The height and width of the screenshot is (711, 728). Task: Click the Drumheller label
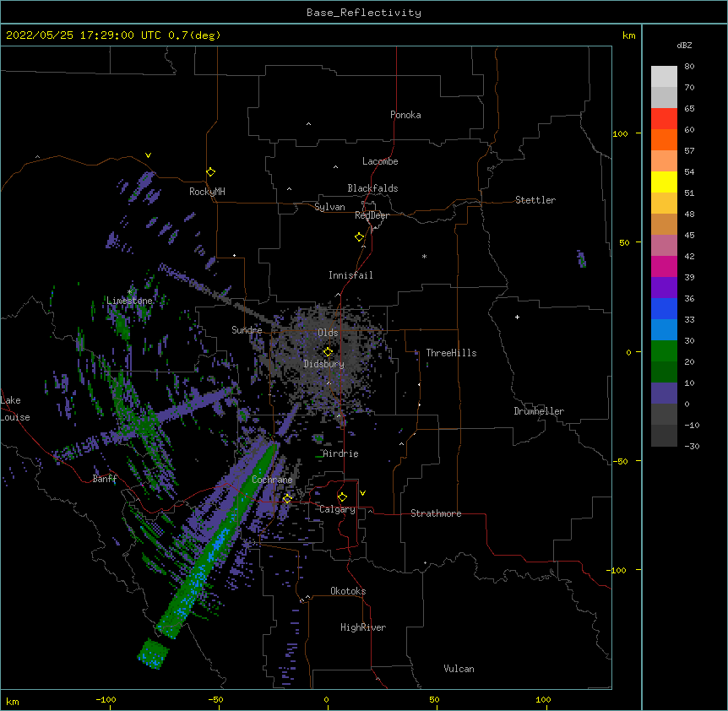(x=539, y=411)
